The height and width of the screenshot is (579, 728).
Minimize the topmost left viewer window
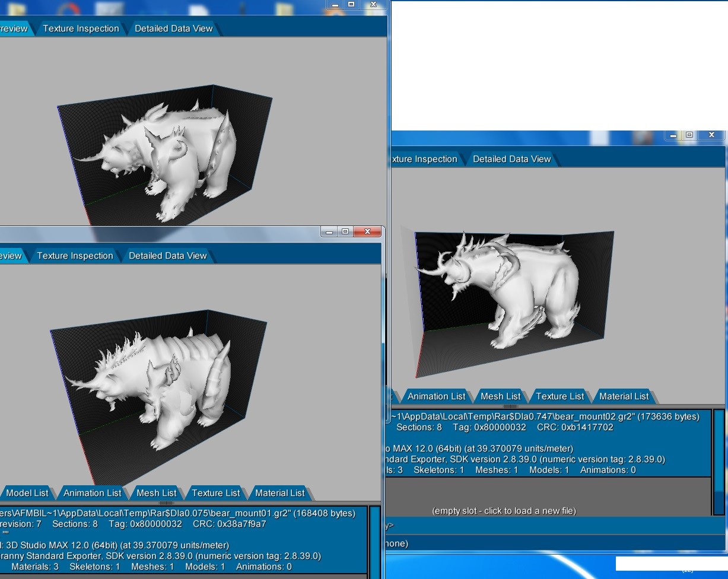[x=335, y=4]
